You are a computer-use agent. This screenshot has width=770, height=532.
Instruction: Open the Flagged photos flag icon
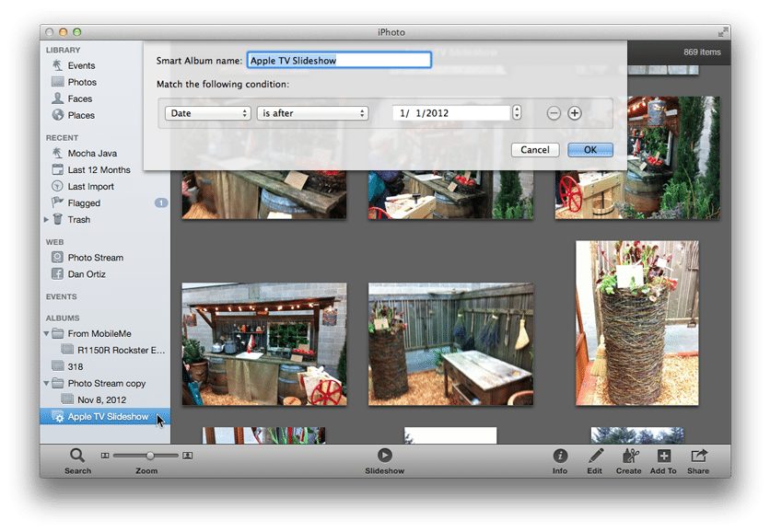[x=57, y=202]
